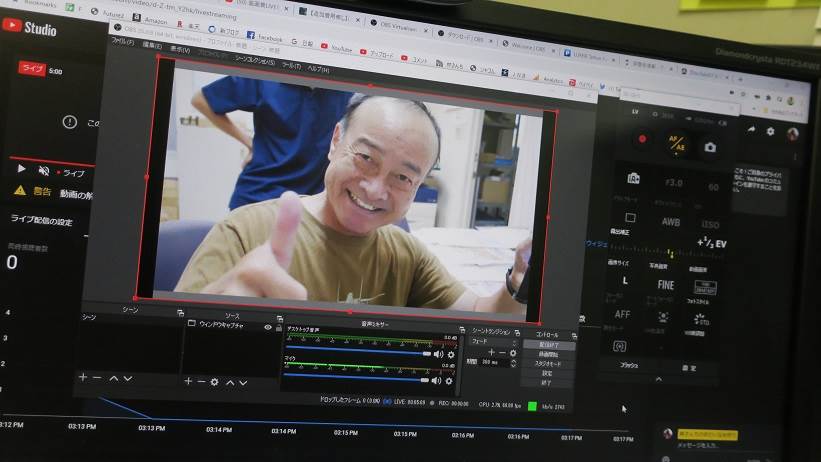Add a new scene with the plus icon
Viewport: 821px width, 462px height.
83,377
